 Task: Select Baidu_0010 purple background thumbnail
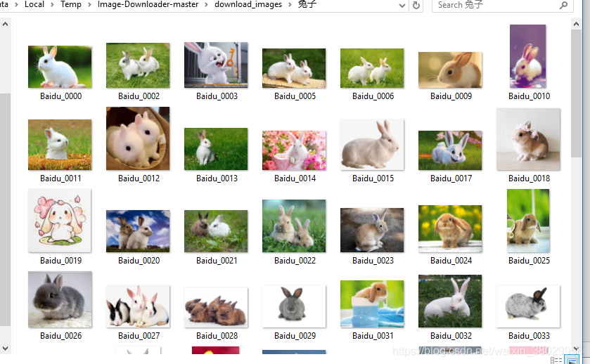(x=527, y=56)
